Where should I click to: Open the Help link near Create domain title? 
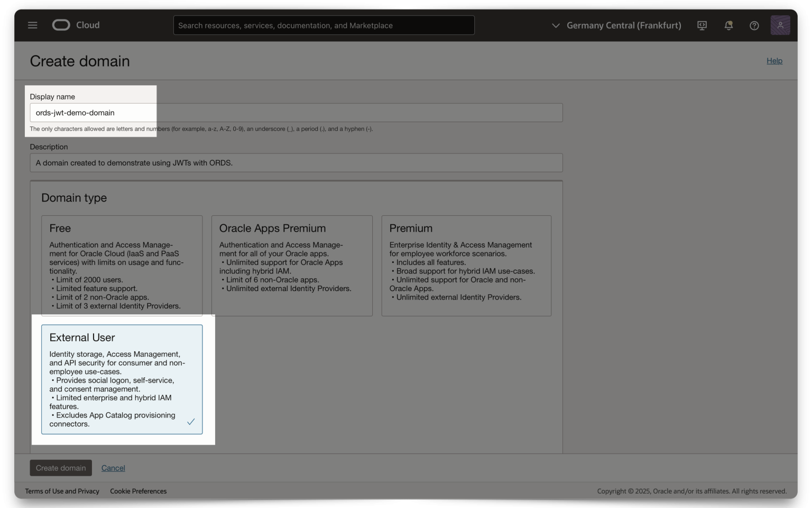pyautogui.click(x=774, y=60)
